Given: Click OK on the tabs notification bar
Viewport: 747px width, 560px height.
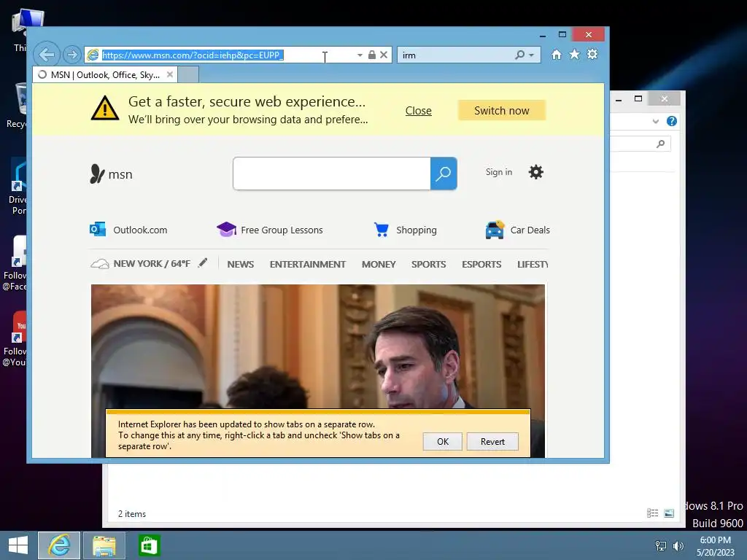Looking at the screenshot, I should [443, 441].
